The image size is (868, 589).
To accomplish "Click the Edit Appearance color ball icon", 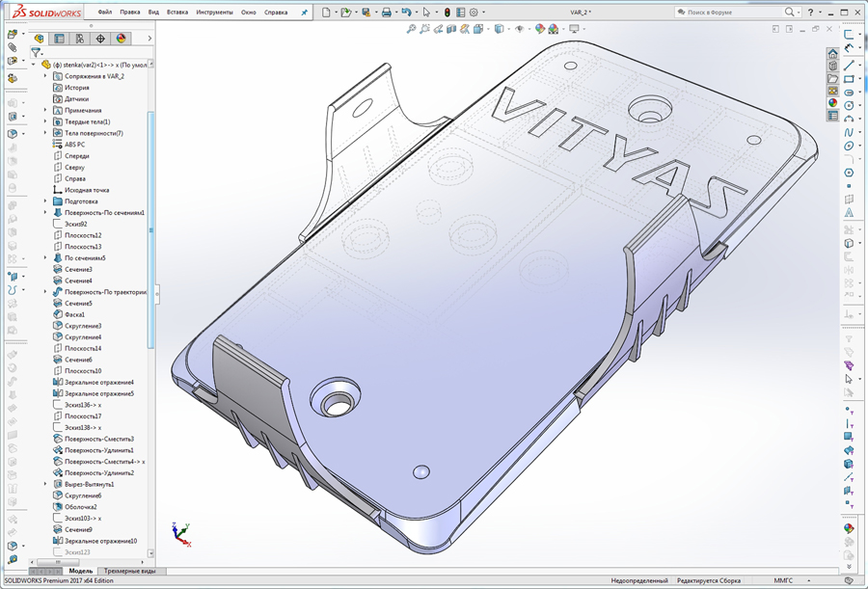I will [x=540, y=29].
